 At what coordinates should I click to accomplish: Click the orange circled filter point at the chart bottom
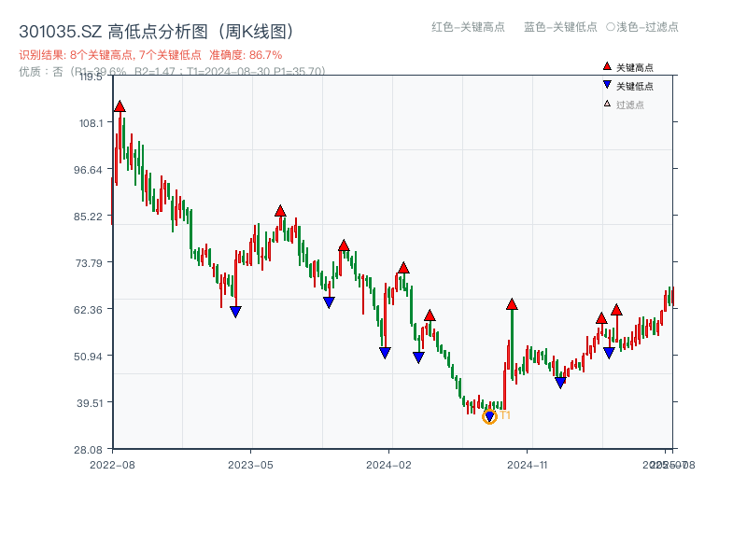click(488, 416)
